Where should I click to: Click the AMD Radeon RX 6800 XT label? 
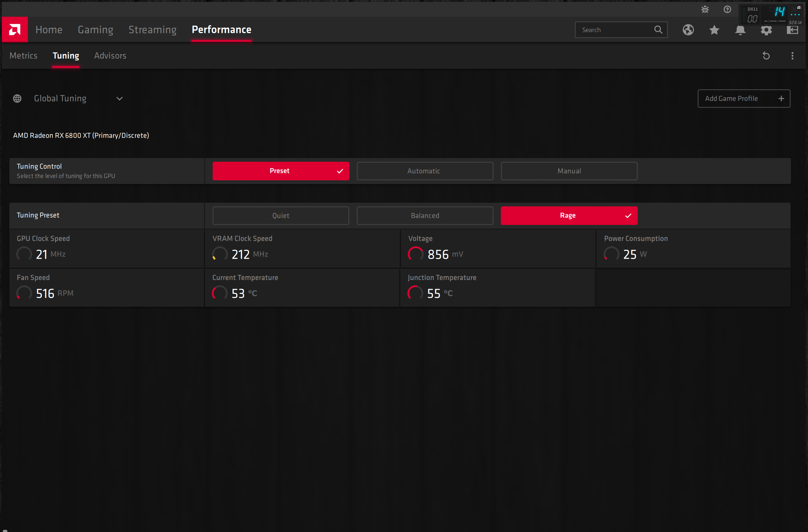tap(81, 135)
